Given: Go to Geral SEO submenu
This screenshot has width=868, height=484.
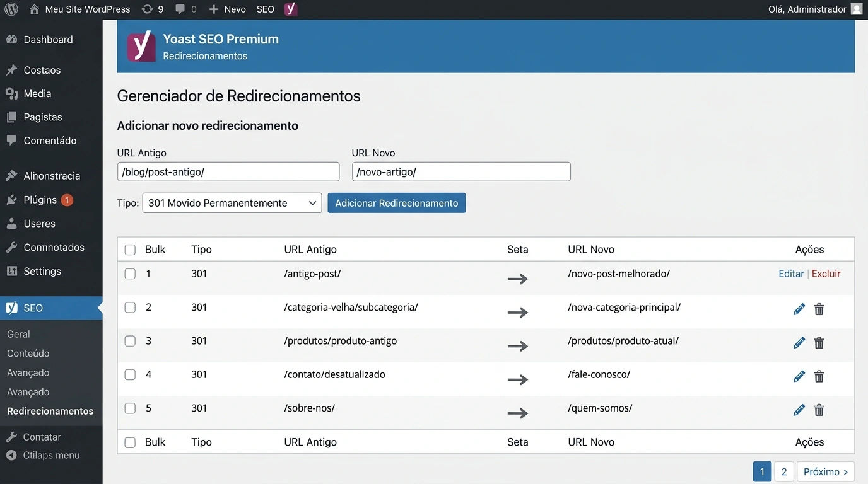Looking at the screenshot, I should 18,334.
